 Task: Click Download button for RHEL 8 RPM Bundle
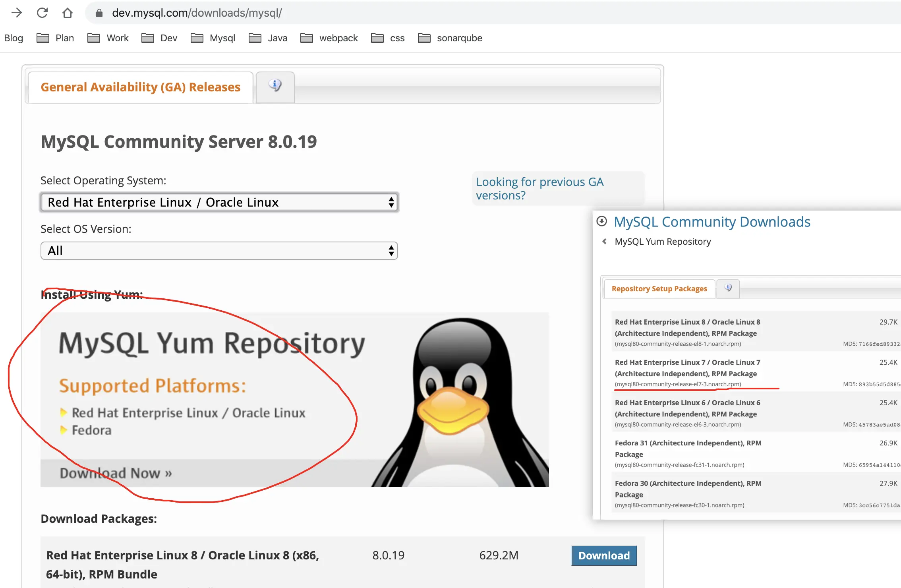tap(603, 555)
